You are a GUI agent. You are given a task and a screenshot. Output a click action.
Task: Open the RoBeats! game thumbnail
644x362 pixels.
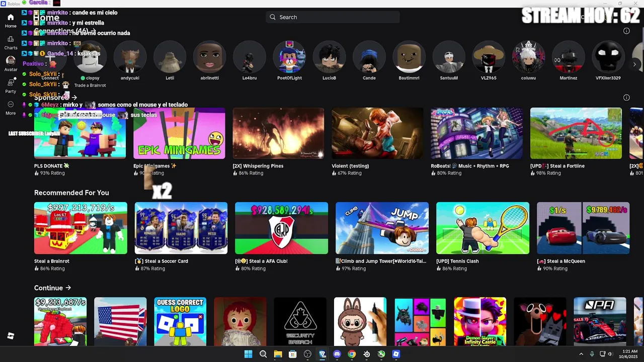tap(476, 133)
